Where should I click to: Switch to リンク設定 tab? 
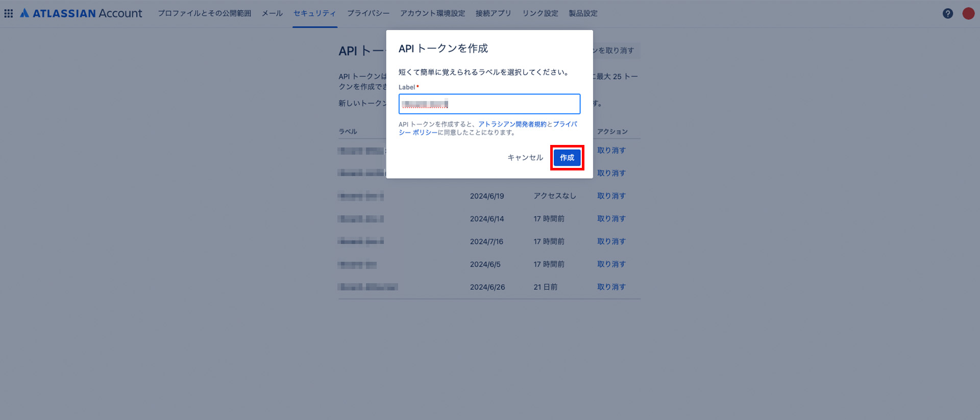click(540, 13)
